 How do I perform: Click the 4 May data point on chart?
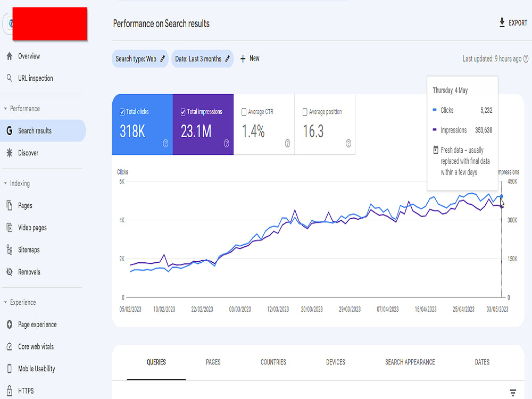pos(502,196)
